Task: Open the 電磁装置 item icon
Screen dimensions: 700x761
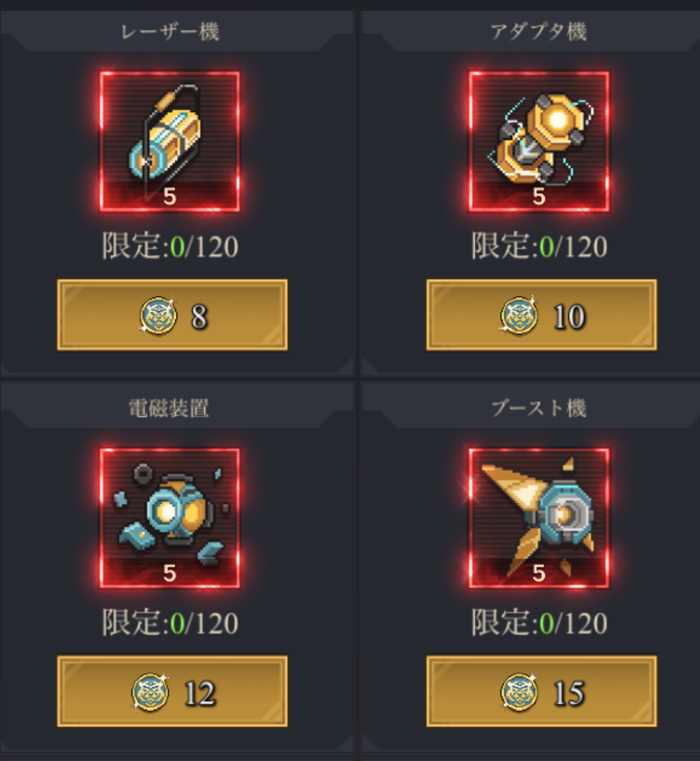Action: pos(169,518)
